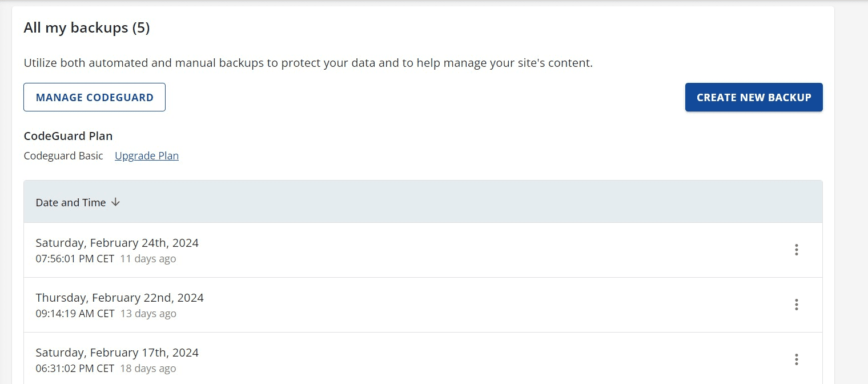This screenshot has width=868, height=384.
Task: Click the Date and Time column header to resort
Action: pyautogui.click(x=71, y=202)
